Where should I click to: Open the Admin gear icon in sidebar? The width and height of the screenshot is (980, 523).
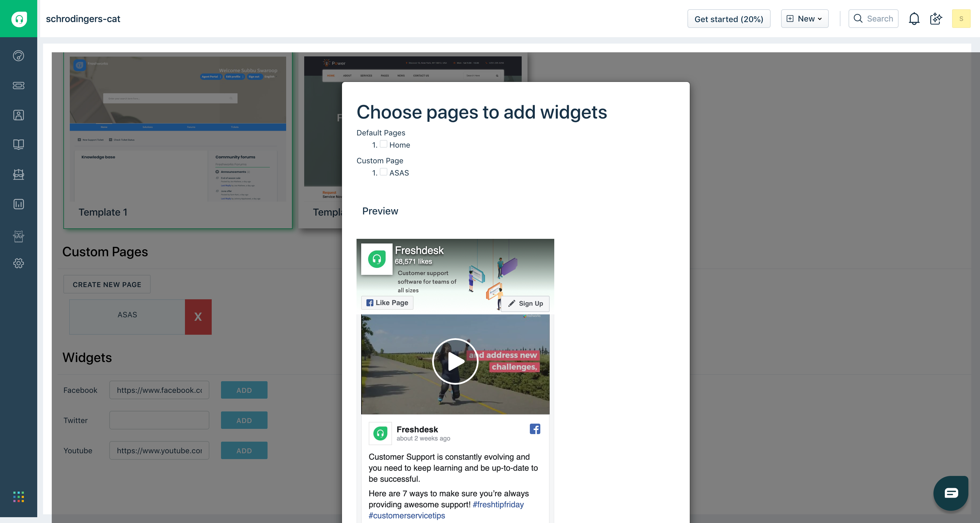pyautogui.click(x=19, y=263)
